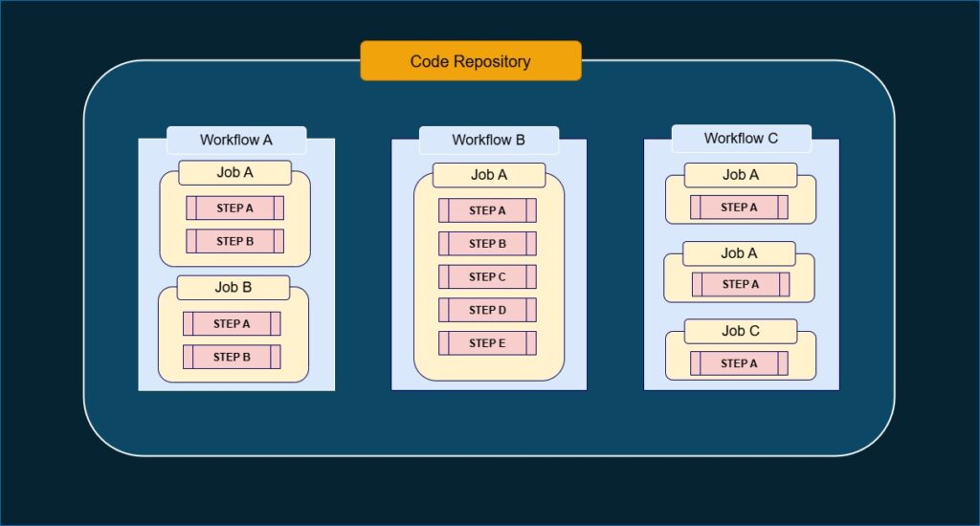Select STEP A under Workflow A Job A
The height and width of the screenshot is (526, 980).
coord(235,208)
